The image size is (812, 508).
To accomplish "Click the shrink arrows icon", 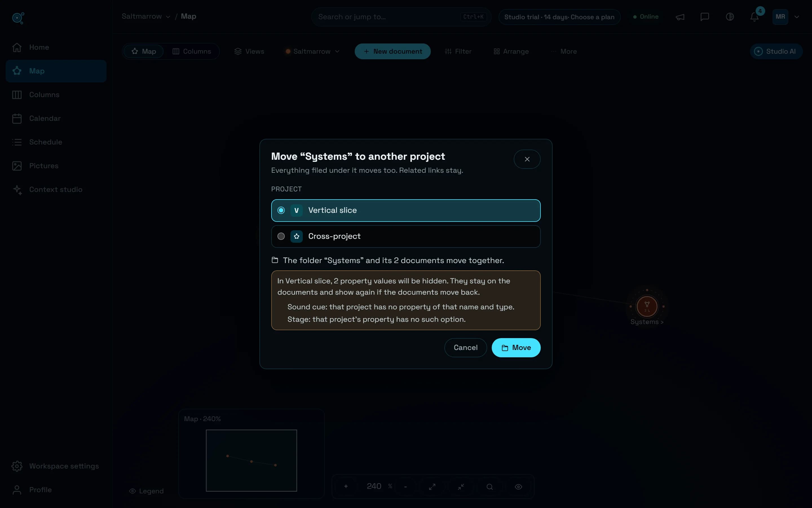I will click(461, 487).
